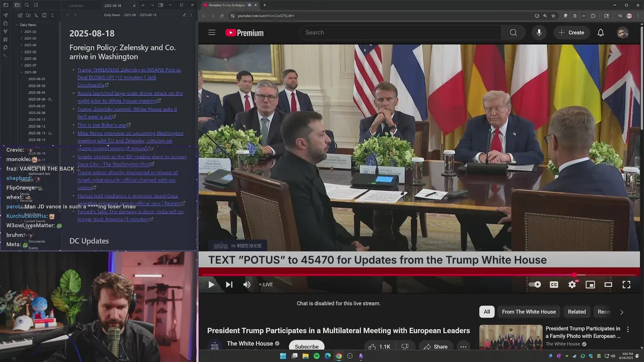Toggle the autoplay switch in player
The image size is (644, 362).
[535, 285]
